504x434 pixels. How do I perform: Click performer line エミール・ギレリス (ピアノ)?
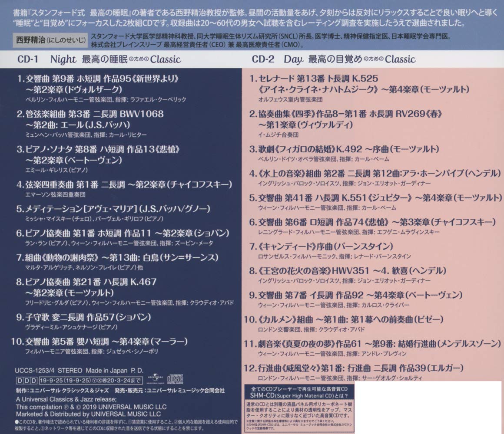[56, 170]
